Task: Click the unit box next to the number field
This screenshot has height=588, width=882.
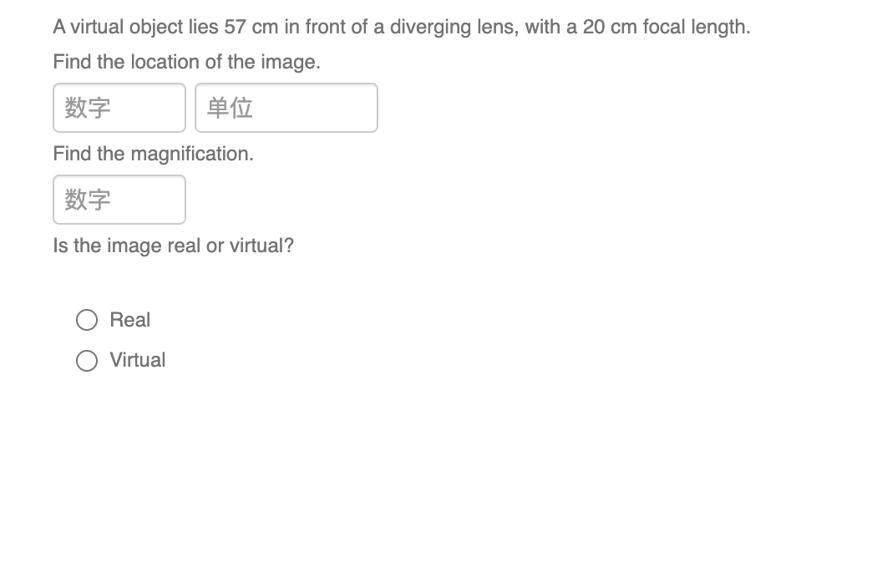Action: coord(286,108)
